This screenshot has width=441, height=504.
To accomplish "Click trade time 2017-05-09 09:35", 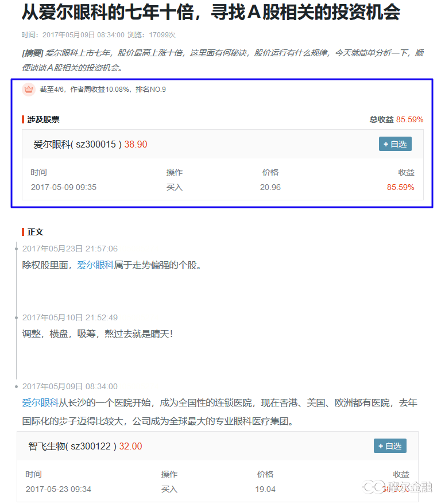I will [64, 187].
